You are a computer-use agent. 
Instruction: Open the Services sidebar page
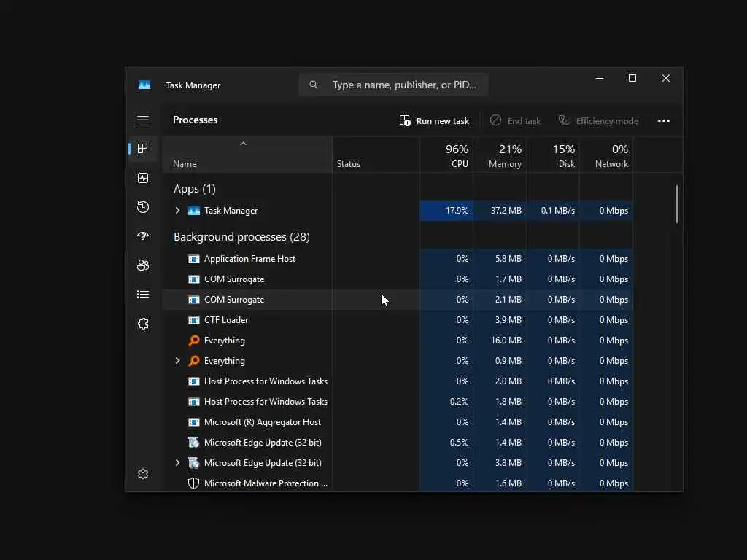pyautogui.click(x=143, y=324)
